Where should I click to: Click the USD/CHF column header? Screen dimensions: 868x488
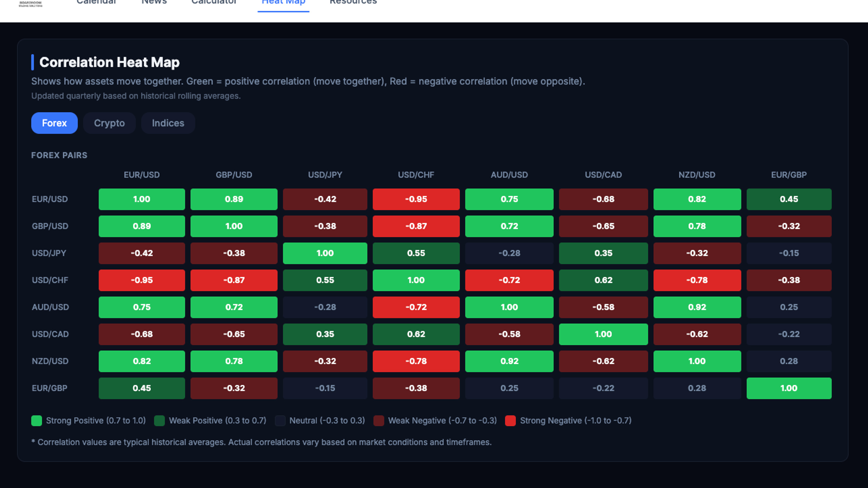[x=416, y=175]
